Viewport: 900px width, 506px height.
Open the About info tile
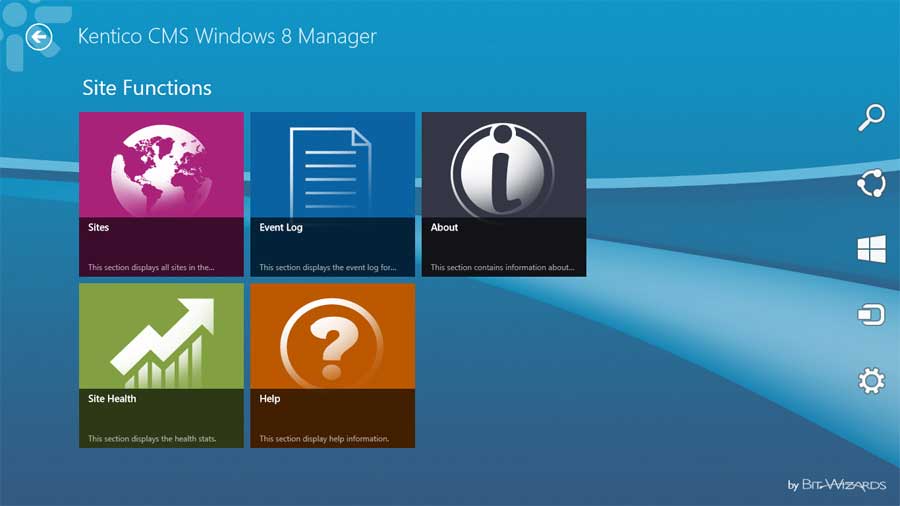click(504, 194)
